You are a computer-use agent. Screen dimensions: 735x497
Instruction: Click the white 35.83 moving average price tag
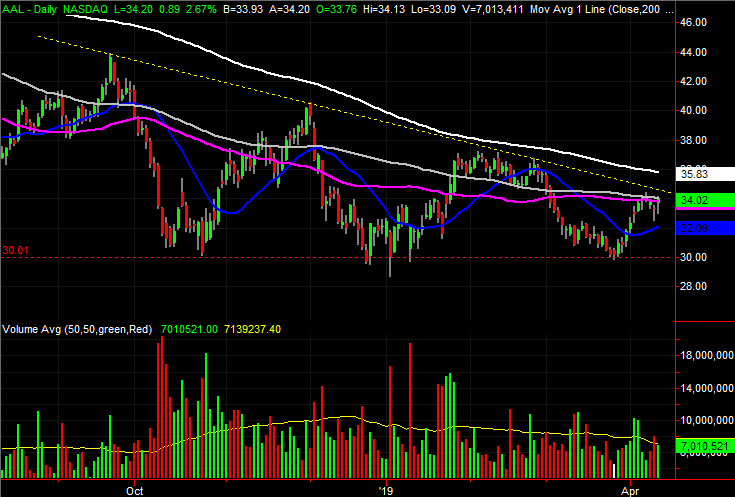coord(705,174)
